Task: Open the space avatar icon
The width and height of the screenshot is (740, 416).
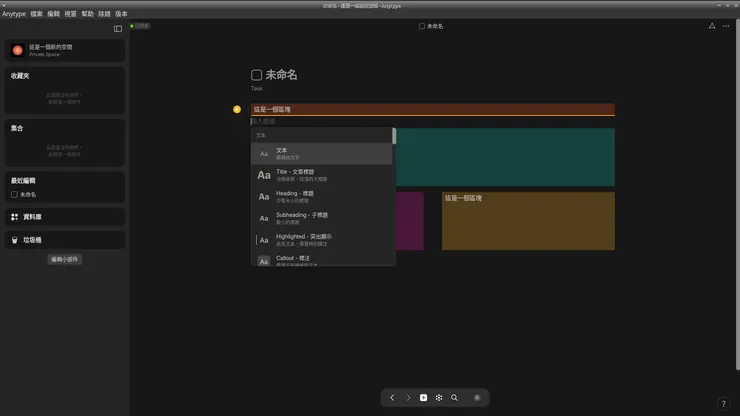Action: coord(17,50)
